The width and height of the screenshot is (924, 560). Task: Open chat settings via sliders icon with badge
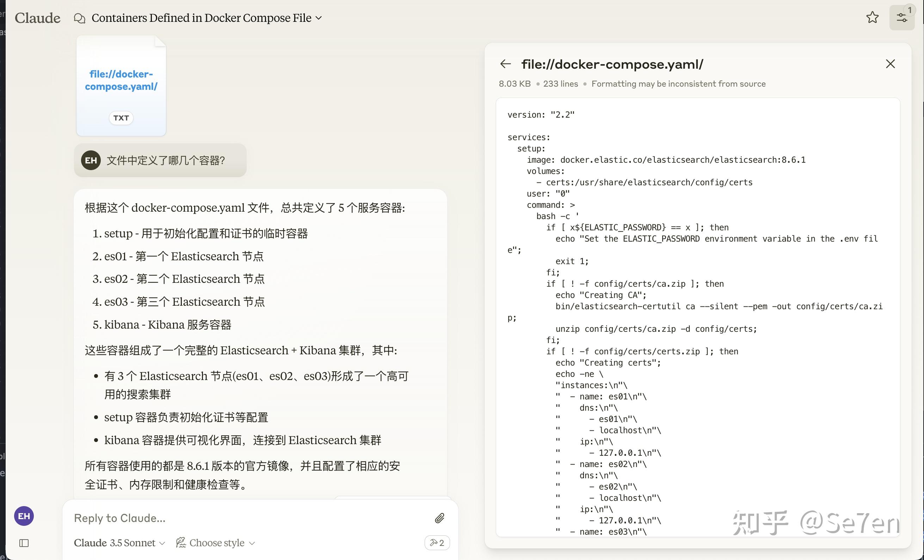coord(902,17)
